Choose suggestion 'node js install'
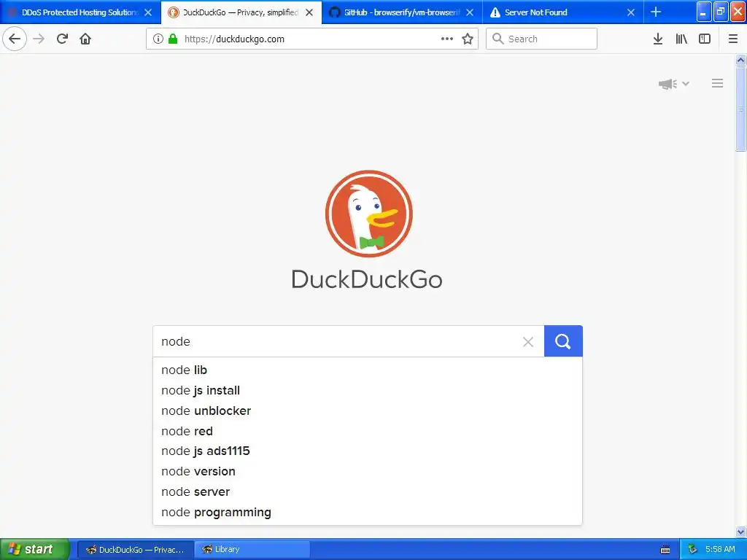This screenshot has height=560, width=747. [x=368, y=391]
